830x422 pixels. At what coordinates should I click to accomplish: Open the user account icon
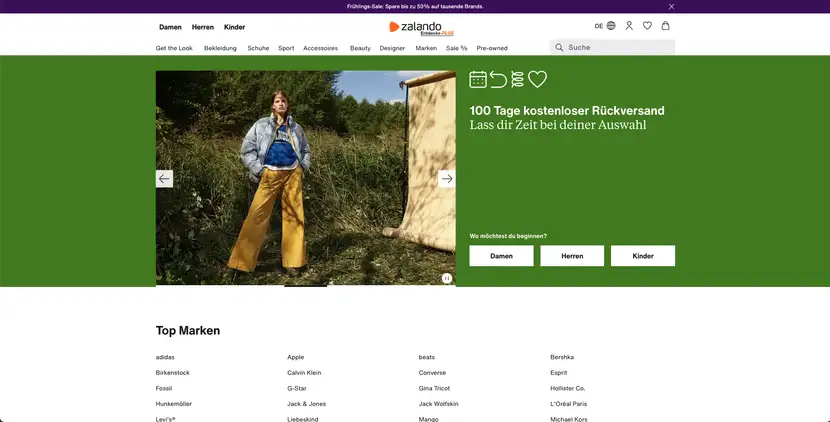tap(629, 25)
